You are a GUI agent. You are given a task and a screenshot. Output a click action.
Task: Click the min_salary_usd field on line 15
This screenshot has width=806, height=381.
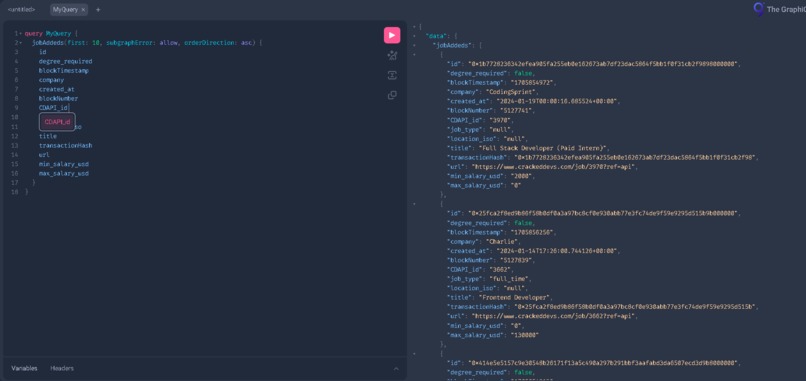[x=64, y=164]
